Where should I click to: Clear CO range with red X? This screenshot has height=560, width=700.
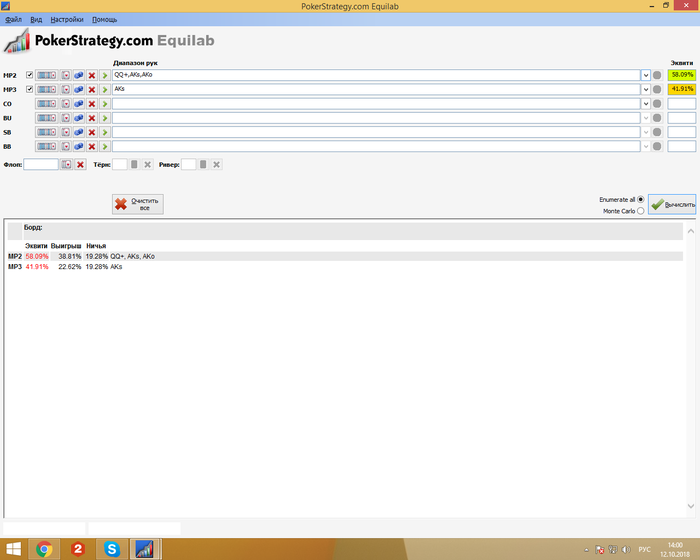92,104
